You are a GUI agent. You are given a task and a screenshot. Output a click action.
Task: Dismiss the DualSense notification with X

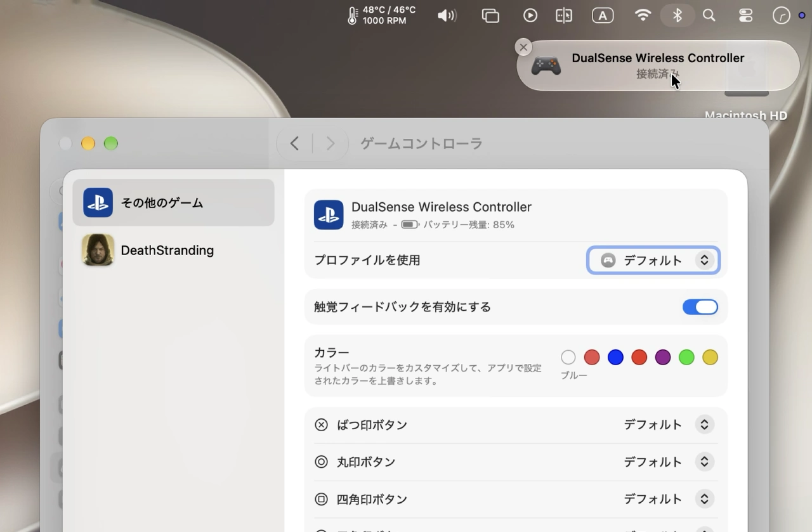click(523, 47)
